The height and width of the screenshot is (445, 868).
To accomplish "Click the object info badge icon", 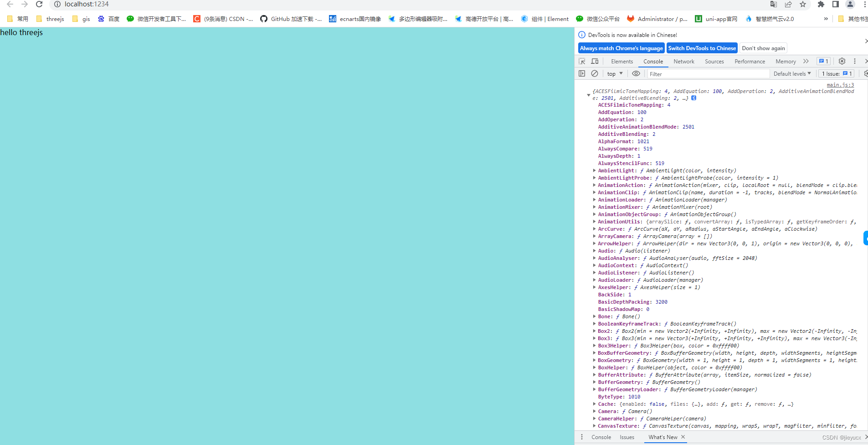I will pyautogui.click(x=693, y=98).
